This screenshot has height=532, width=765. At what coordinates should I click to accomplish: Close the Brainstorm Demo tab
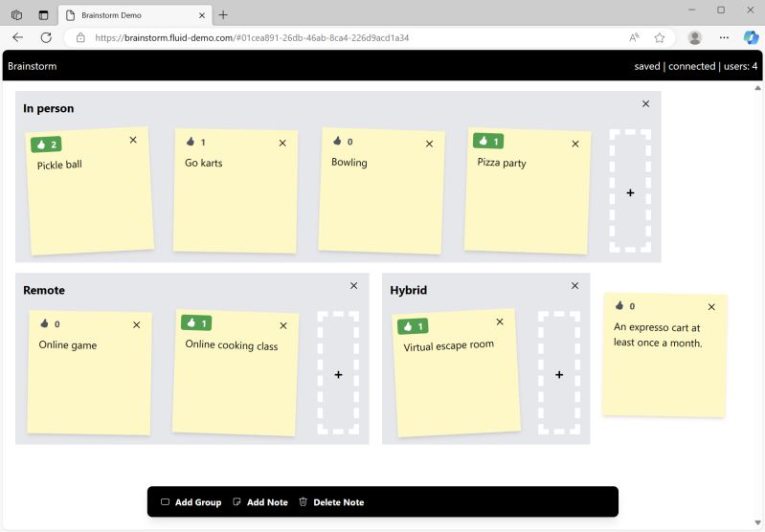click(202, 15)
